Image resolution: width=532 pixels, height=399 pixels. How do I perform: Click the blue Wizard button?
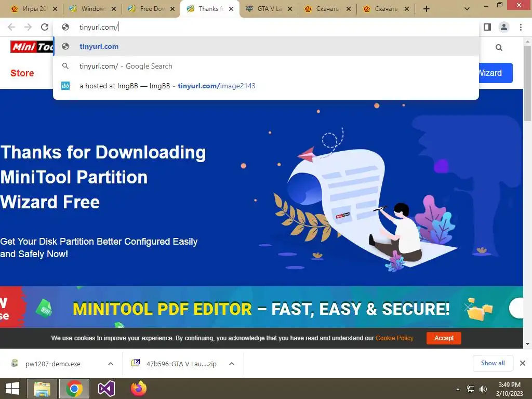[x=496, y=73]
